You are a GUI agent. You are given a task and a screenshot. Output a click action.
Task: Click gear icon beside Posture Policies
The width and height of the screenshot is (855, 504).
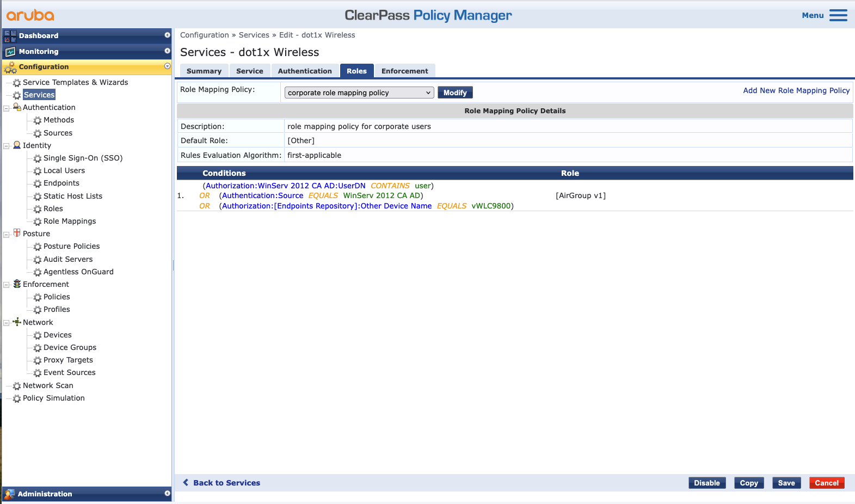38,247
